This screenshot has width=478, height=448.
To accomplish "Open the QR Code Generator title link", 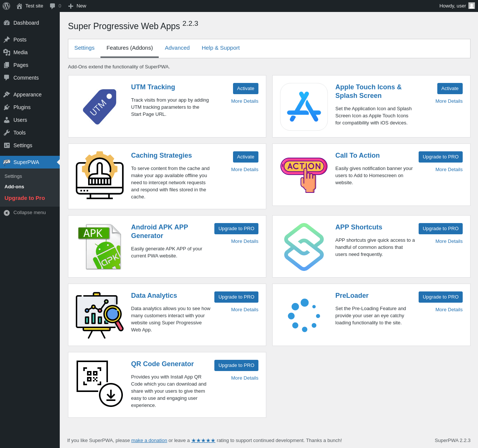I will (162, 364).
